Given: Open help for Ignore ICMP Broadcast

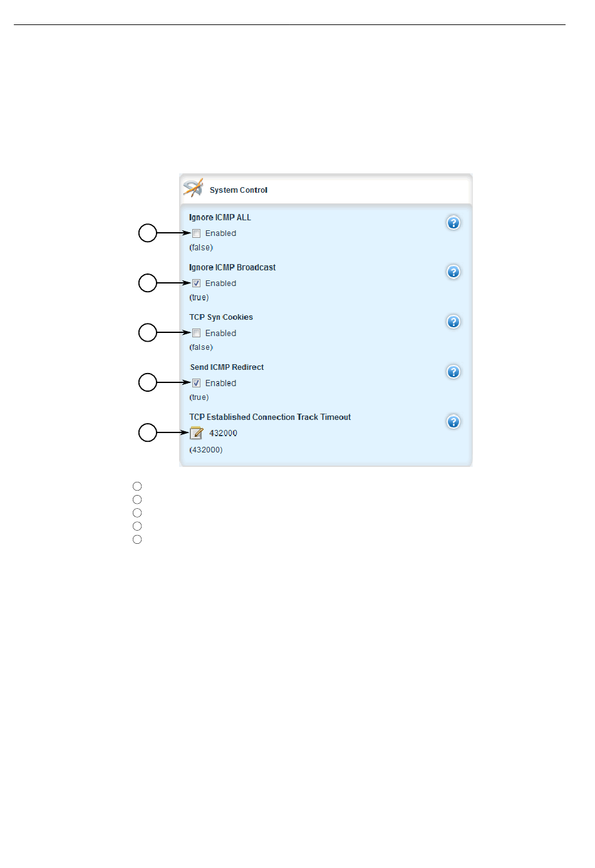Looking at the screenshot, I should pos(453,272).
